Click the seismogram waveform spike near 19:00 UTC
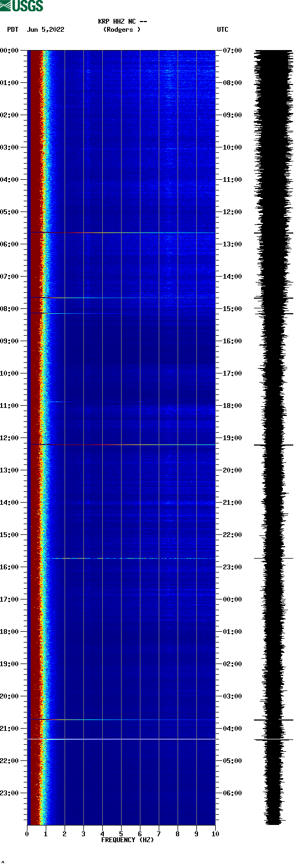297x868 pixels. (273, 445)
